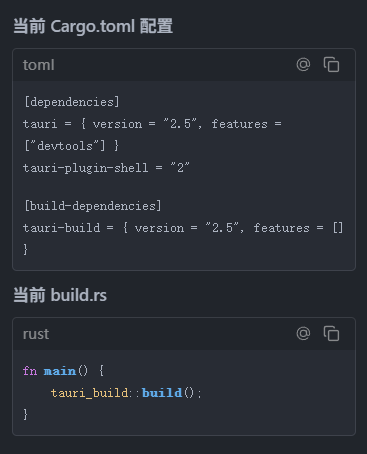
Task: Click the tauri-build version line
Action: (183, 228)
